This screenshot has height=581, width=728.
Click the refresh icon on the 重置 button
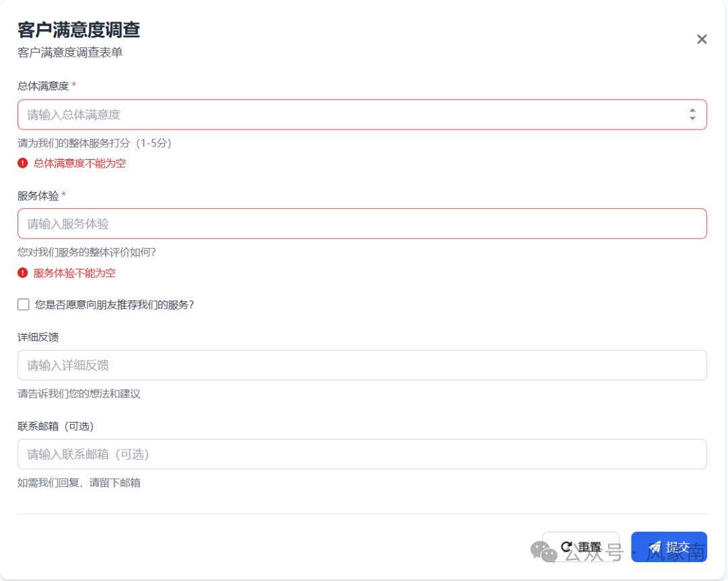567,547
